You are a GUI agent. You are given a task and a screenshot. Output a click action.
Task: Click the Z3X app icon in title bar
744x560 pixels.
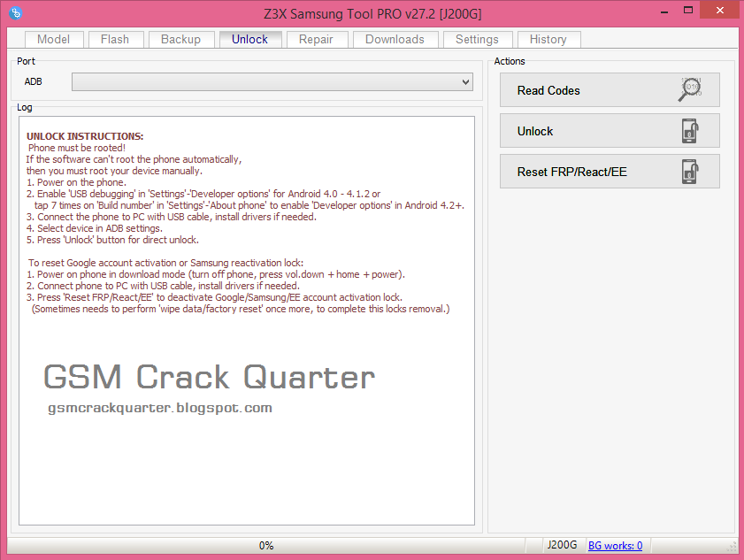click(x=16, y=12)
